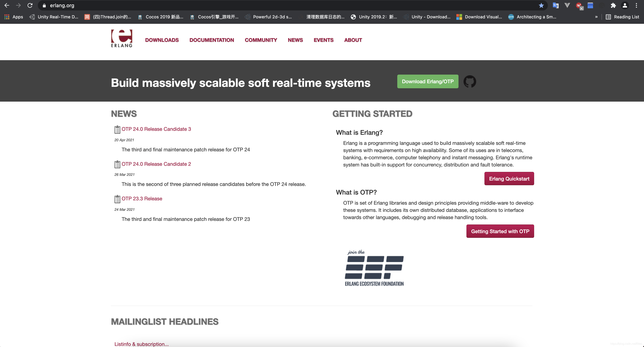Click the MAILINGLIST HEADLINES heading
This screenshot has height=347, width=644.
[x=165, y=322]
